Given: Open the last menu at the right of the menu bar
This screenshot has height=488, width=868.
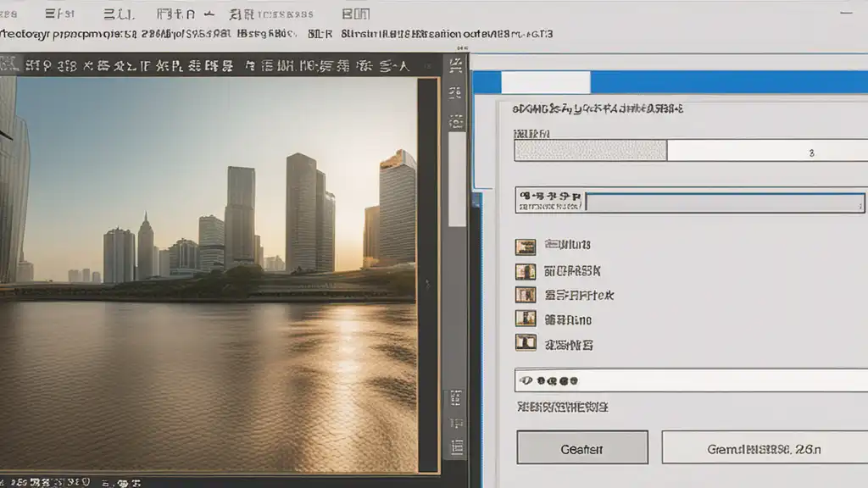Looking at the screenshot, I should click(x=355, y=14).
